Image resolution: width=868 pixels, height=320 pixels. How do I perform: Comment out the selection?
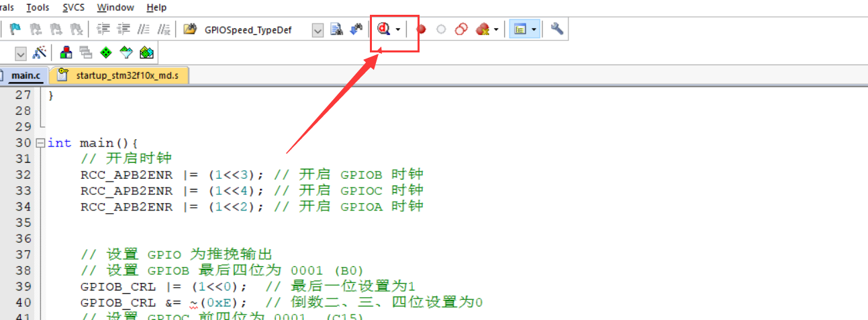click(143, 30)
